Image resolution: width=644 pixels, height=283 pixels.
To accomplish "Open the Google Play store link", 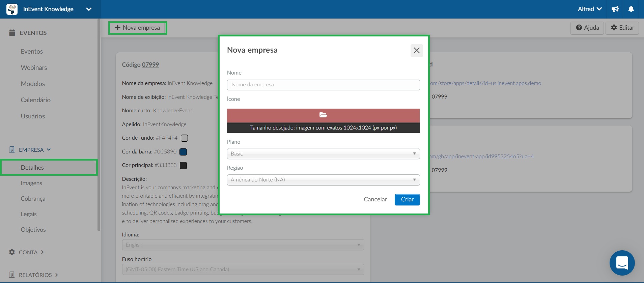I will tap(485, 83).
